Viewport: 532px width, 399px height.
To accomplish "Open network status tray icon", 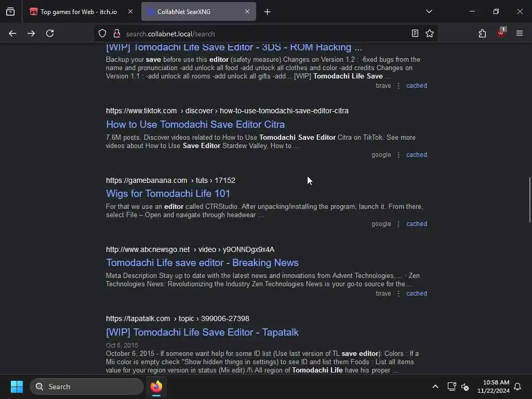I will coord(451,387).
